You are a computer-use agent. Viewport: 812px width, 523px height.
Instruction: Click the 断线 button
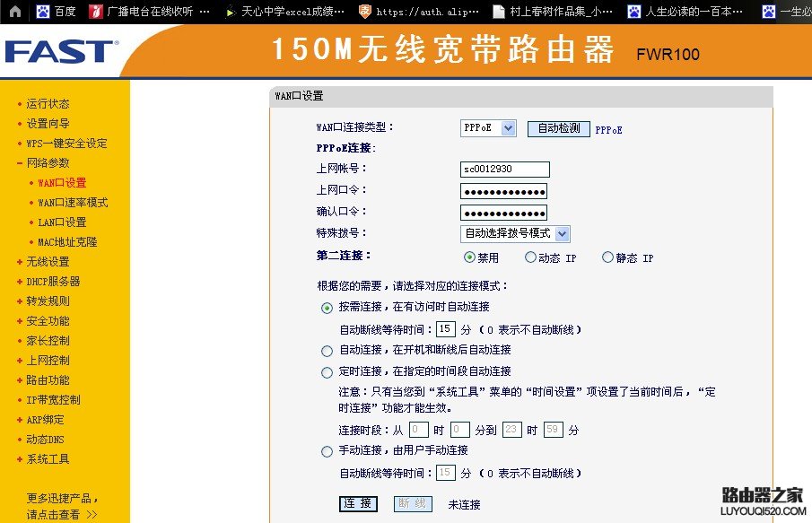click(413, 504)
